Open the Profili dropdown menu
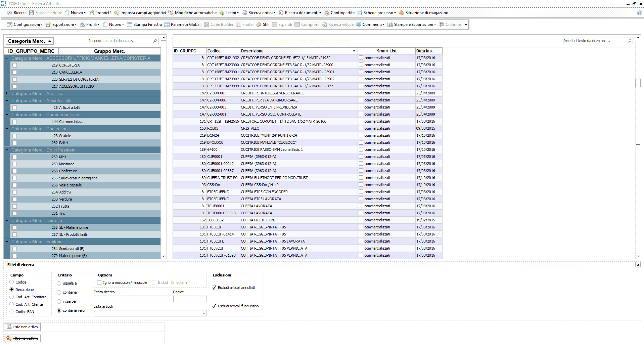Screen dimensions: 644x347 [90, 25]
